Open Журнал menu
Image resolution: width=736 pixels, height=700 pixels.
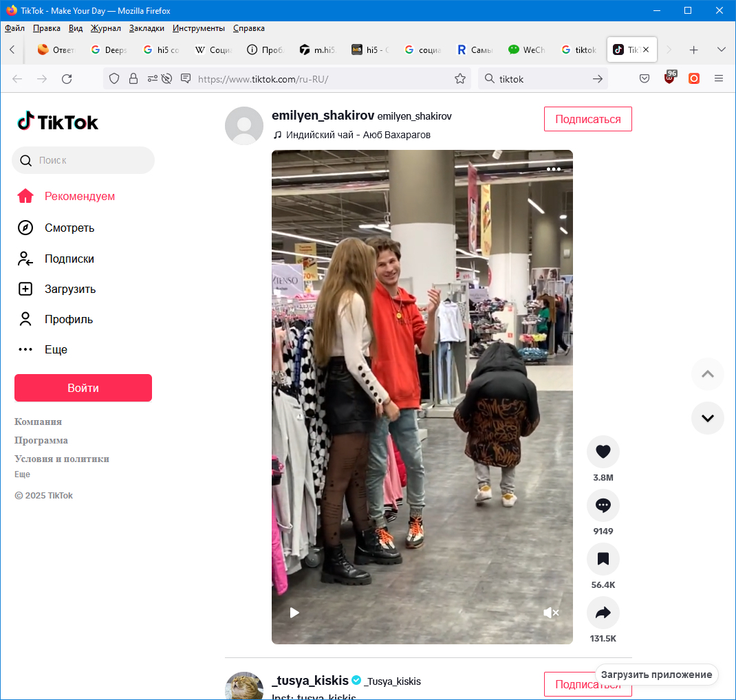[106, 28]
